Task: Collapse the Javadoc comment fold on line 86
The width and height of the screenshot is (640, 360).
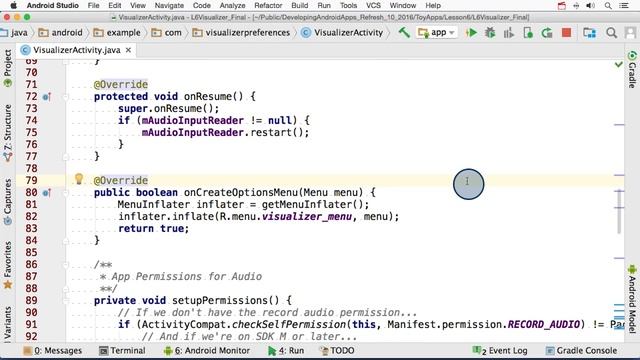Action: point(65,265)
